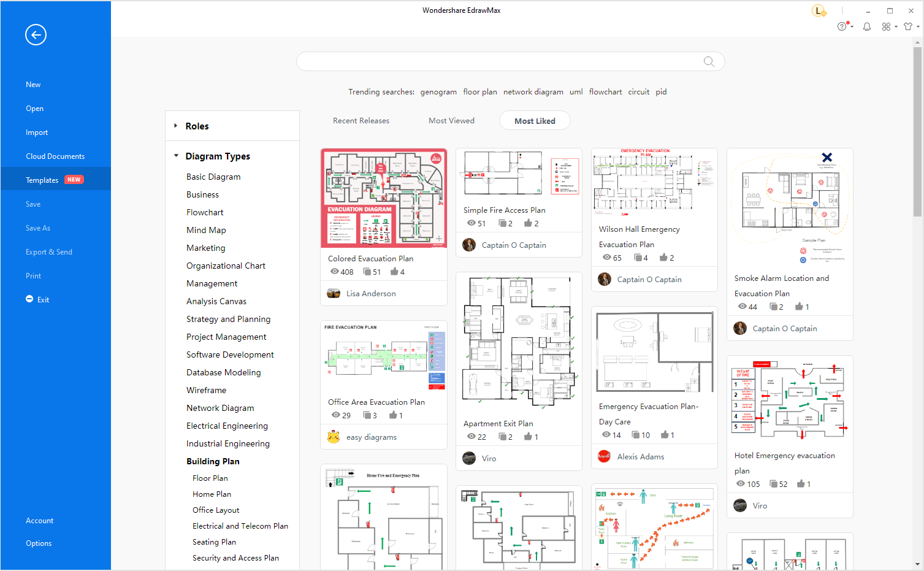Open the help question mark icon
The image size is (924, 571).
tap(842, 26)
